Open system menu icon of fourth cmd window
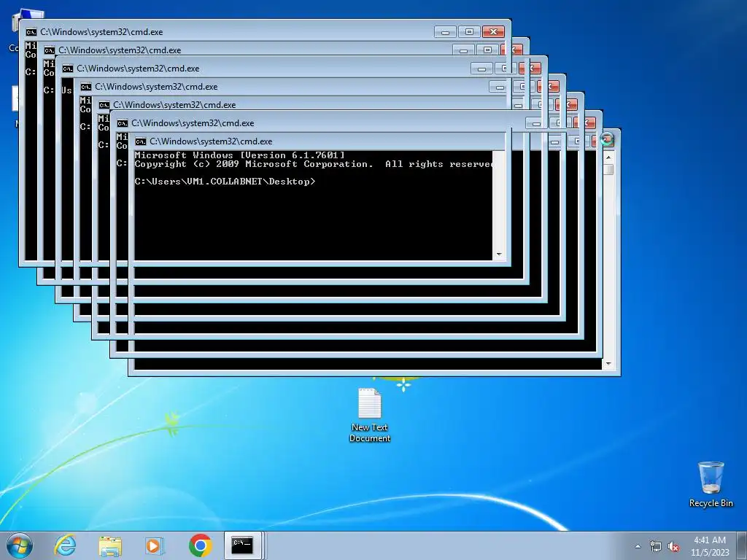Image resolution: width=747 pixels, height=560 pixels. click(x=86, y=87)
